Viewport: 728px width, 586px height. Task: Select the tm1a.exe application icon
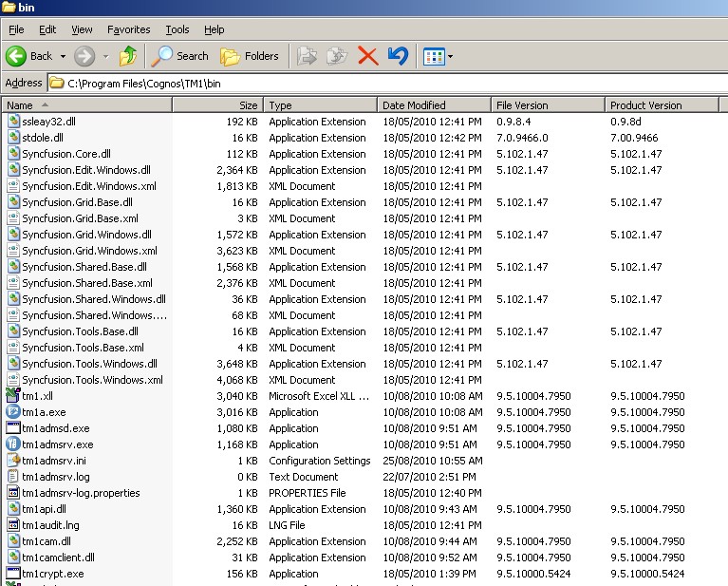(x=13, y=412)
